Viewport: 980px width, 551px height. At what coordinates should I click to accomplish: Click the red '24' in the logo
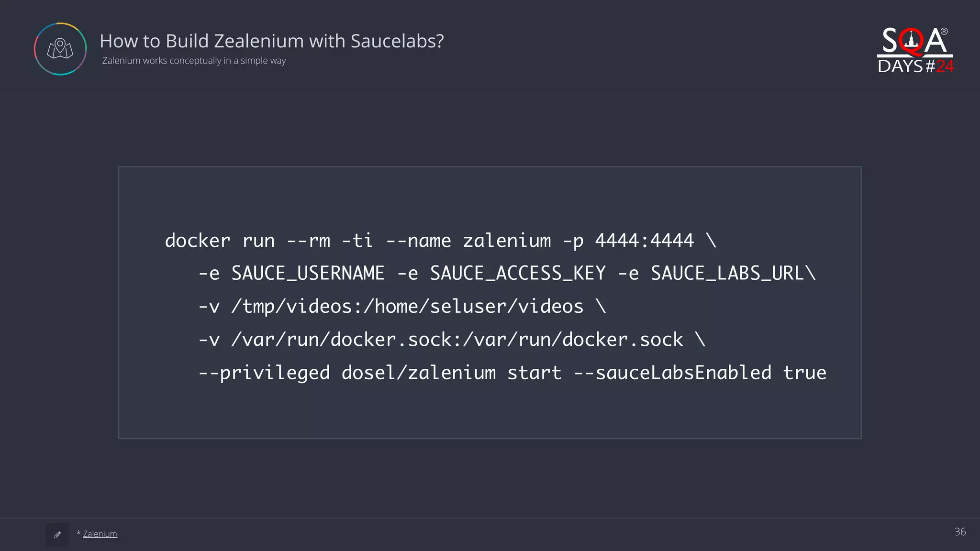coord(945,66)
